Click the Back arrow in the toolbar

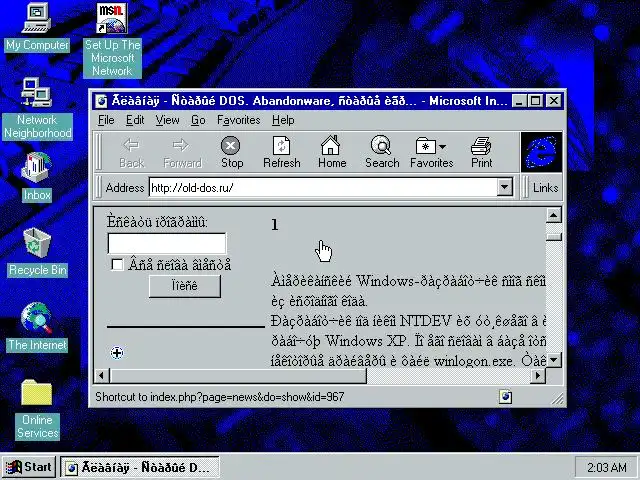[131, 153]
